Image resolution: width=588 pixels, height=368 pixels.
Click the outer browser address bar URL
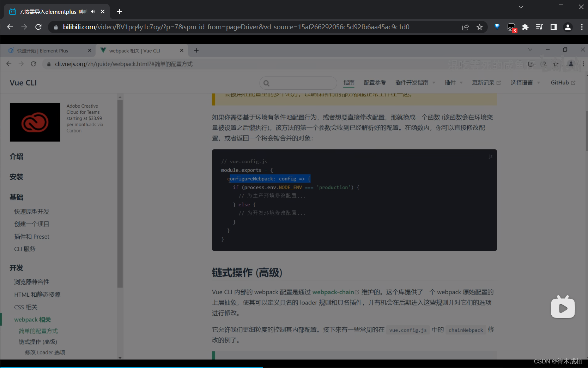(x=236, y=27)
